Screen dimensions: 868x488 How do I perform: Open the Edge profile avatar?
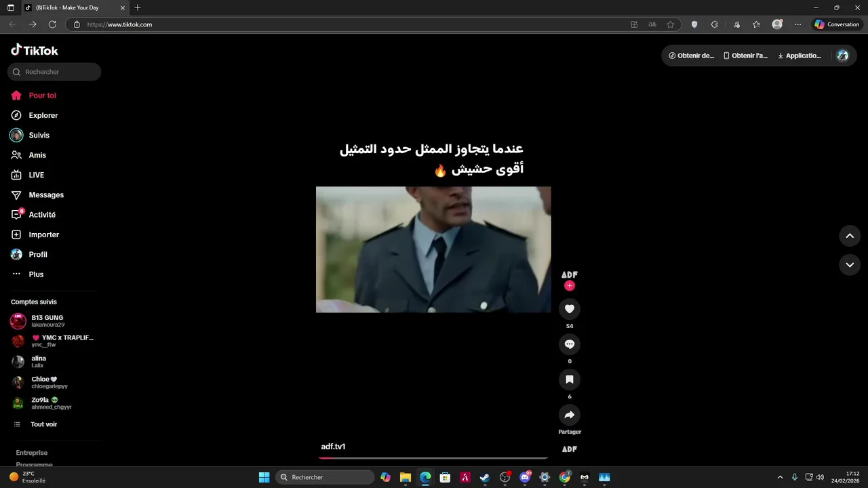point(777,24)
